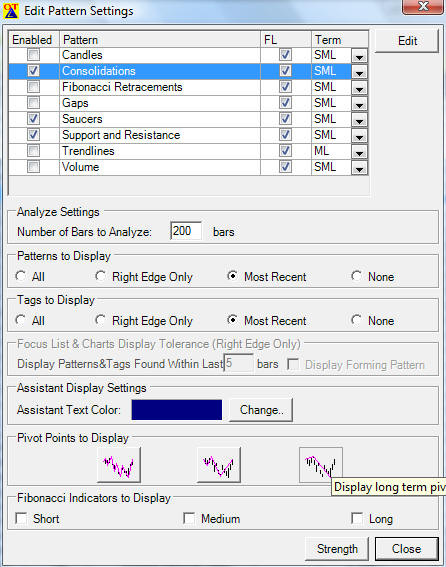
Task: Expand the Term dropdown for Volume
Action: point(359,167)
